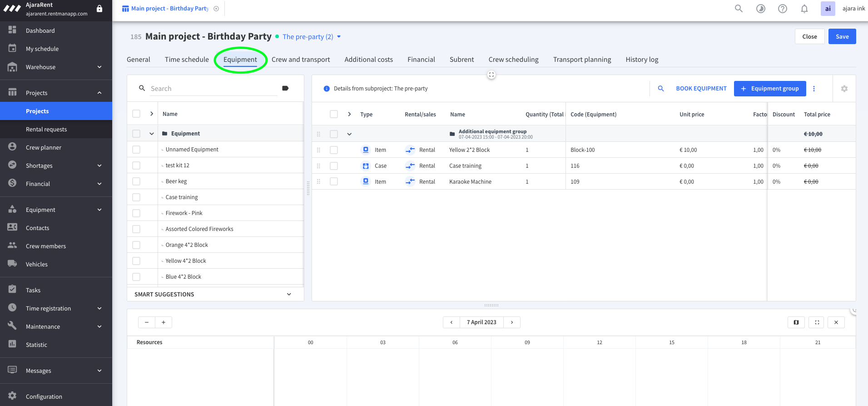The image size is (868, 406).
Task: Click the ai user avatar
Action: [828, 9]
